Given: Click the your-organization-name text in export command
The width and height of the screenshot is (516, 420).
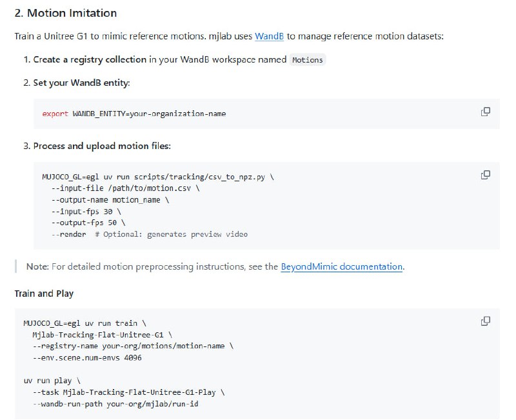Looking at the screenshot, I should 177,114.
